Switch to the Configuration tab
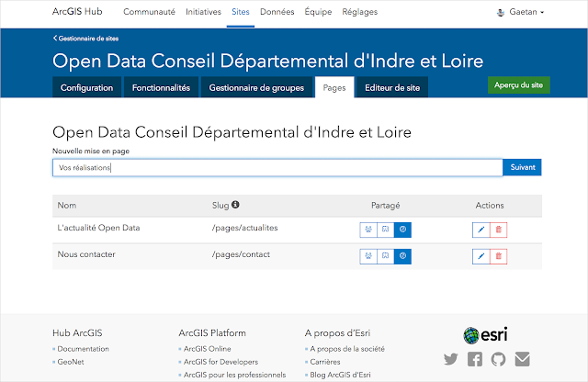This screenshot has width=588, height=382. point(87,88)
